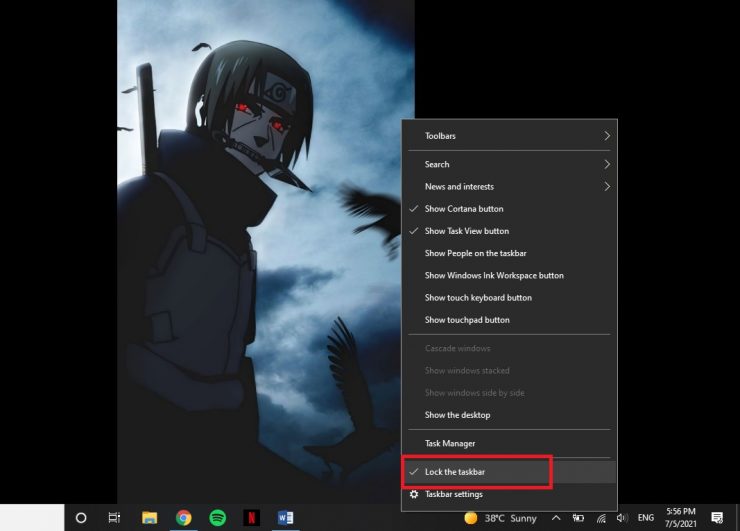Open Taskbar settings
This screenshot has width=740, height=531.
click(509, 494)
